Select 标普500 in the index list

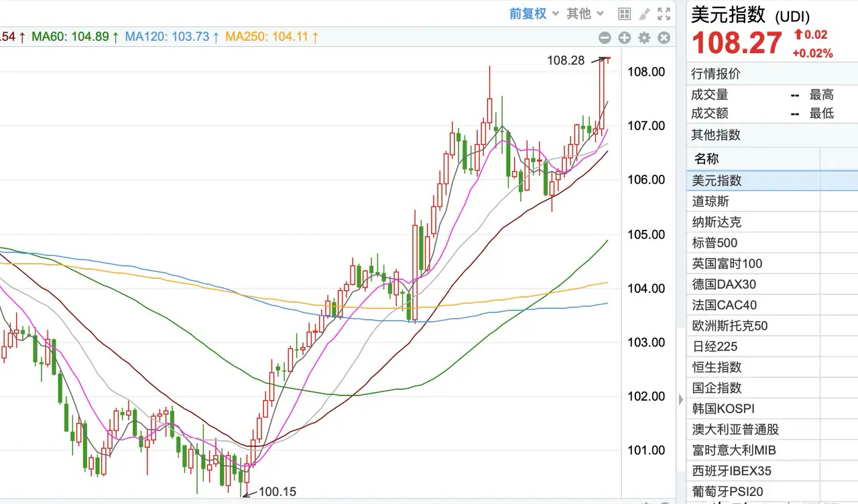click(x=772, y=243)
